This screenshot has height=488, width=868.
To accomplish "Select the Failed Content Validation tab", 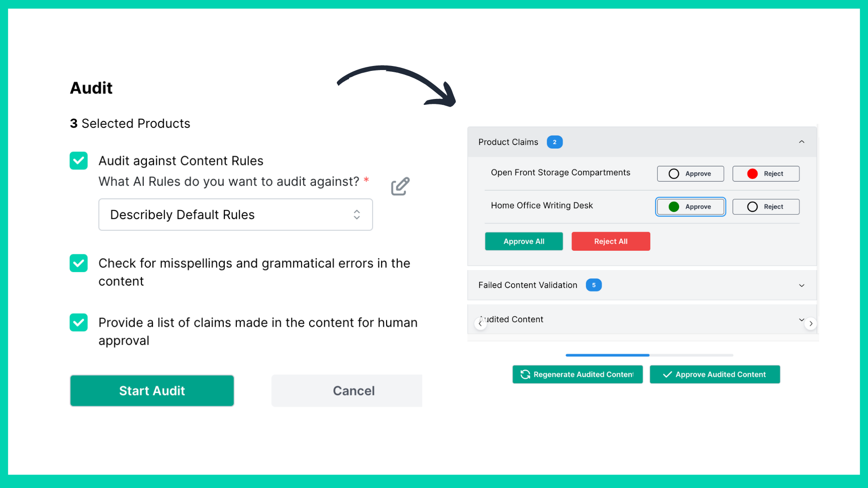I will tap(643, 285).
